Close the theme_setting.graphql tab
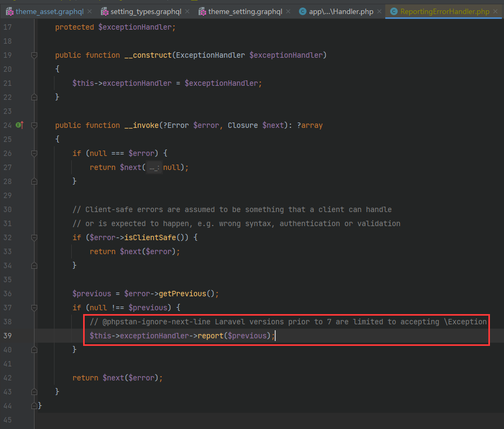504x429 pixels. [x=288, y=12]
